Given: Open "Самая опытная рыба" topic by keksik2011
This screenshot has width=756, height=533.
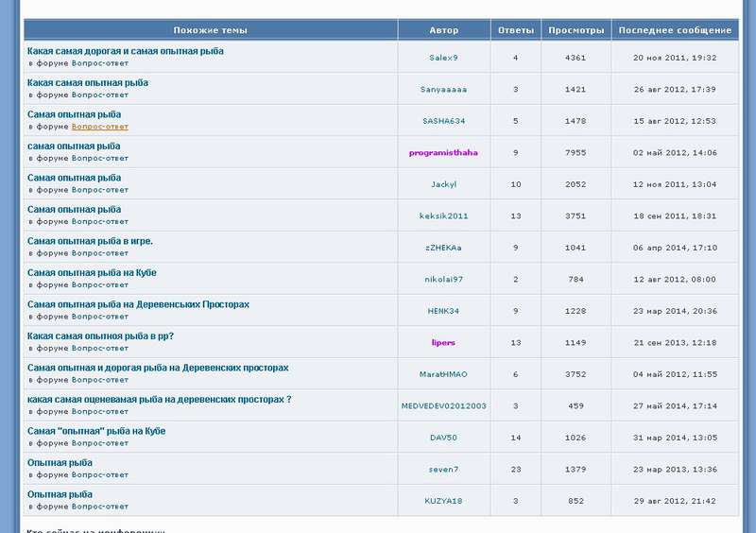Looking at the screenshot, I should click(x=75, y=210).
